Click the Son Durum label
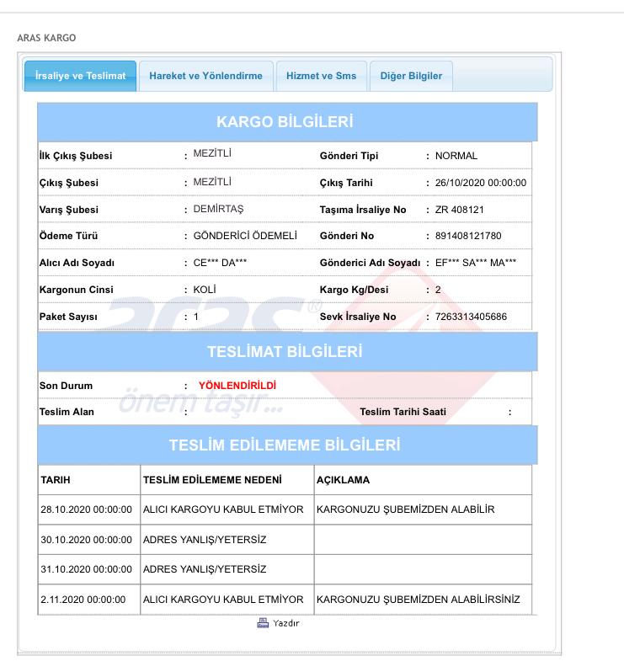624x672 pixels. point(66,386)
